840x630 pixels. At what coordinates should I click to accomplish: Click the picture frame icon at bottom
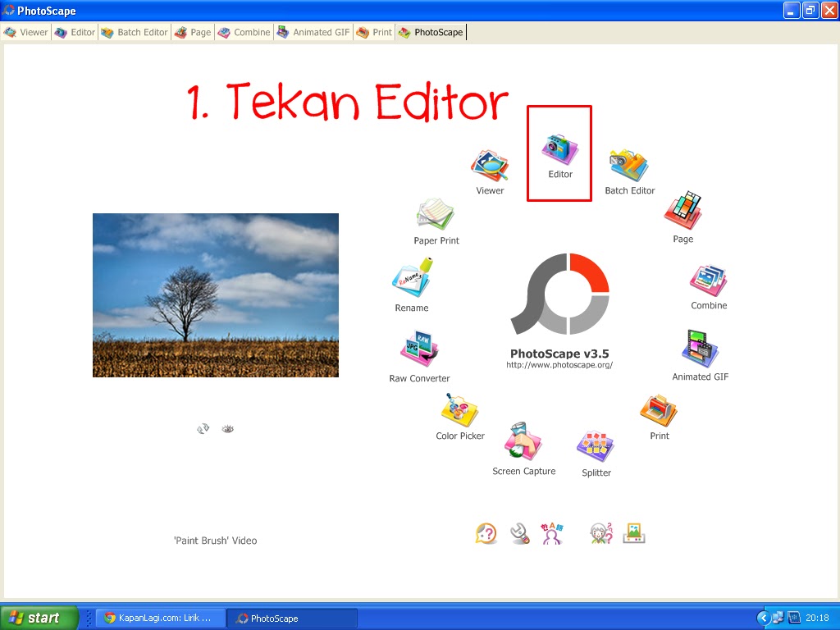pos(634,533)
